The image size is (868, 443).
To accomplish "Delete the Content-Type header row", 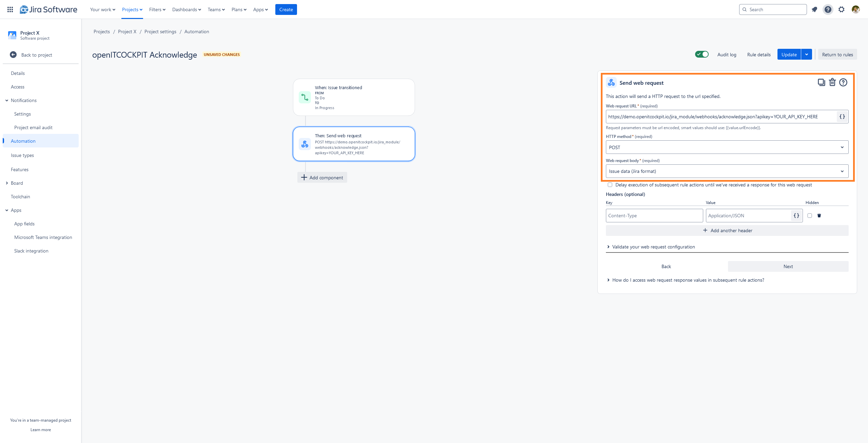I will 819,216.
